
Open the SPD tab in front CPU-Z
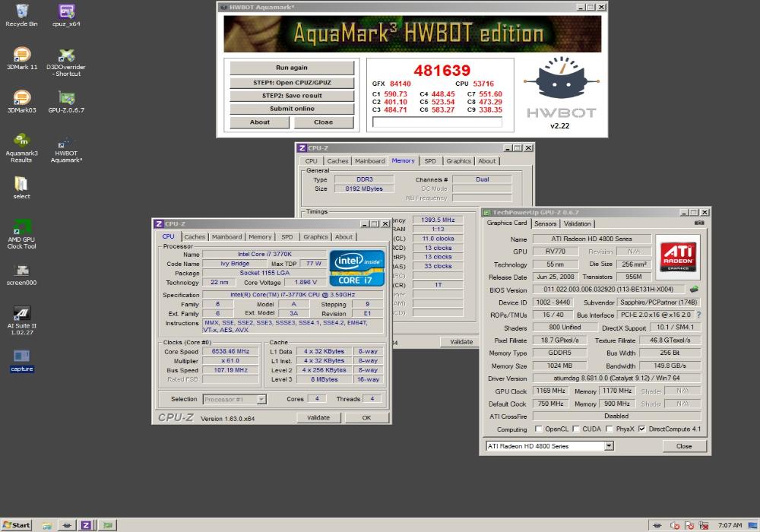point(287,237)
